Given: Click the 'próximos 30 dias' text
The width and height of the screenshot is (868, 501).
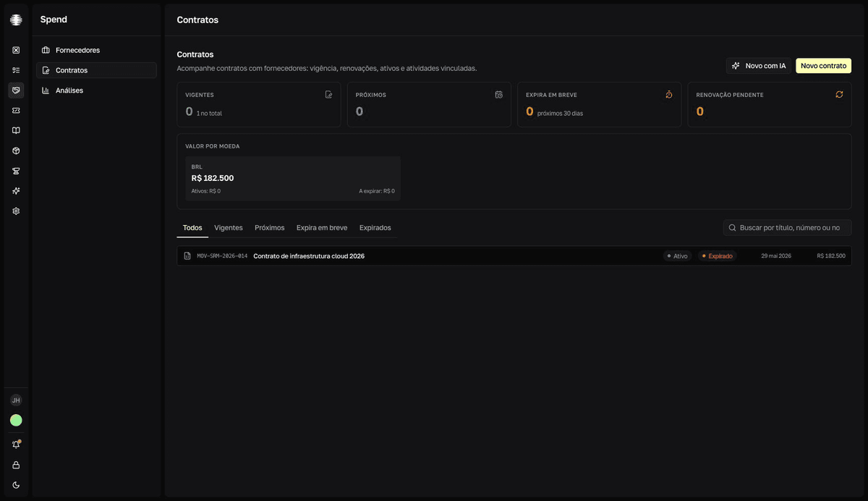Looking at the screenshot, I should point(560,114).
